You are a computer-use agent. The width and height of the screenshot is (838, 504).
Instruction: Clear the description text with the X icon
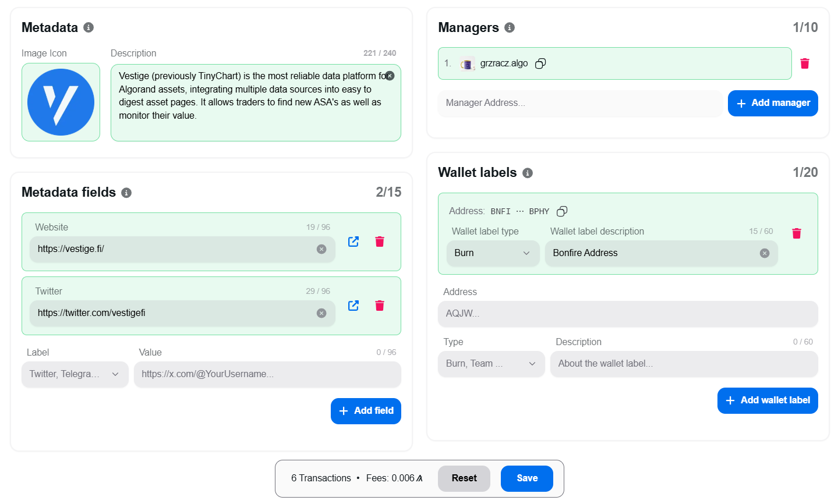click(390, 76)
